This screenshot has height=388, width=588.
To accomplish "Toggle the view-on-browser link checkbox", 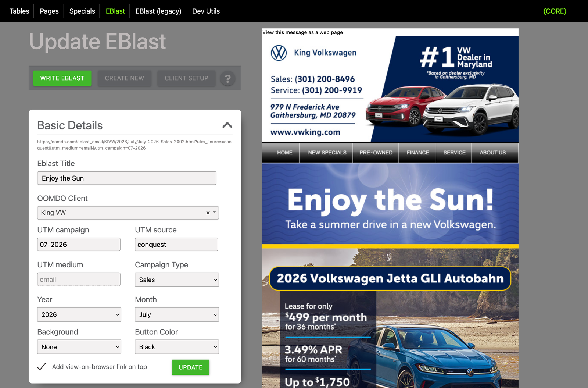I will pyautogui.click(x=42, y=367).
